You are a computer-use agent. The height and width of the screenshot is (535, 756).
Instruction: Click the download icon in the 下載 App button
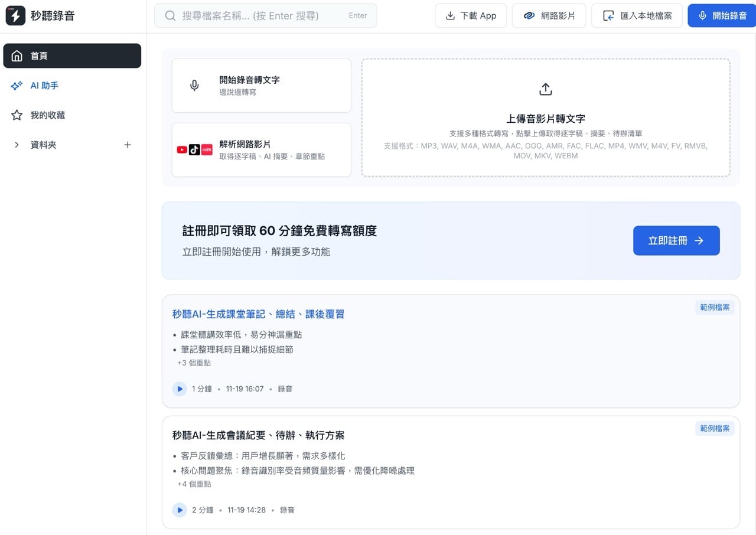tap(449, 15)
